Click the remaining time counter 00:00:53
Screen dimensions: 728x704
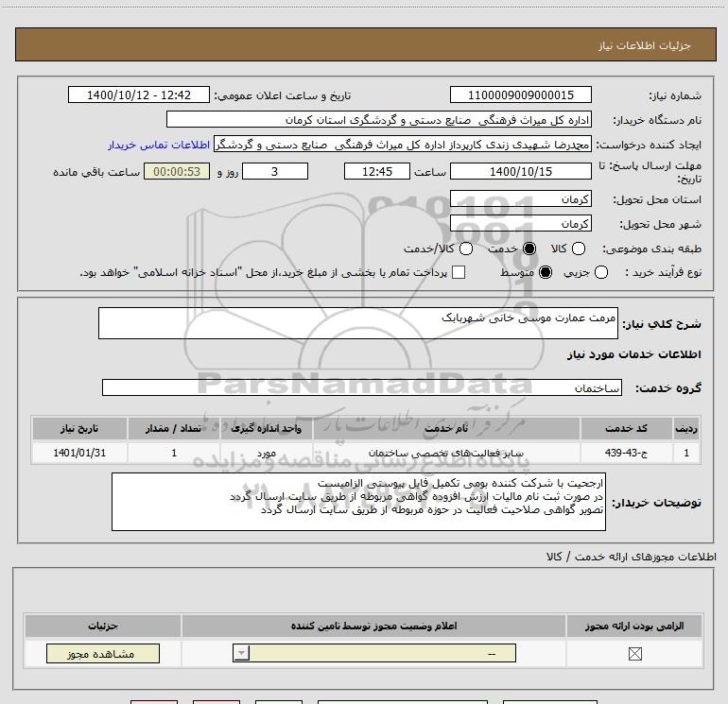pos(177,171)
